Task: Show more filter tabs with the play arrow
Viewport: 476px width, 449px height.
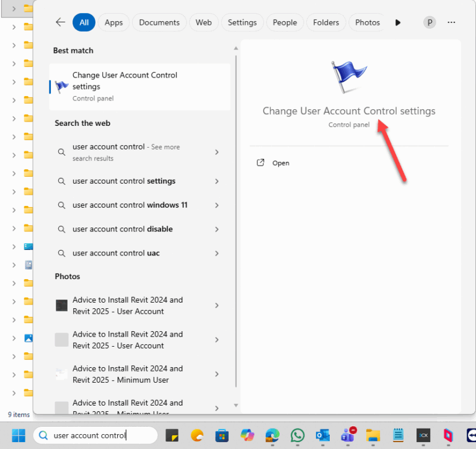Action: pyautogui.click(x=398, y=22)
